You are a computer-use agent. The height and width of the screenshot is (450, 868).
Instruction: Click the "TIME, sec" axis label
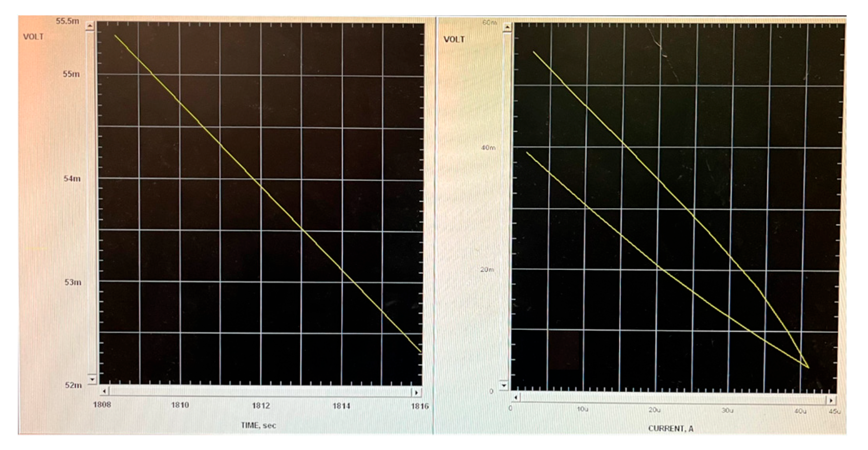tap(259, 426)
